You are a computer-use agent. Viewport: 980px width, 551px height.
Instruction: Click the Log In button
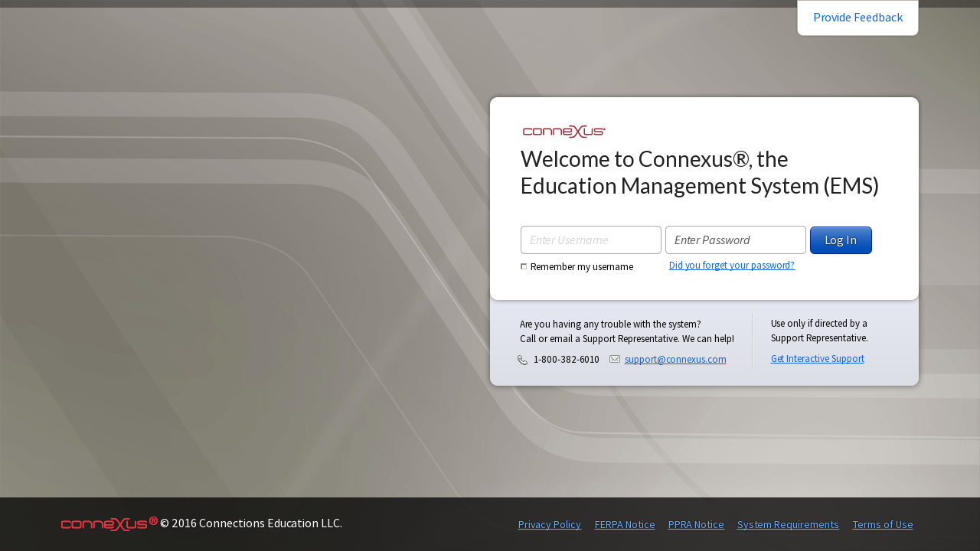[841, 240]
